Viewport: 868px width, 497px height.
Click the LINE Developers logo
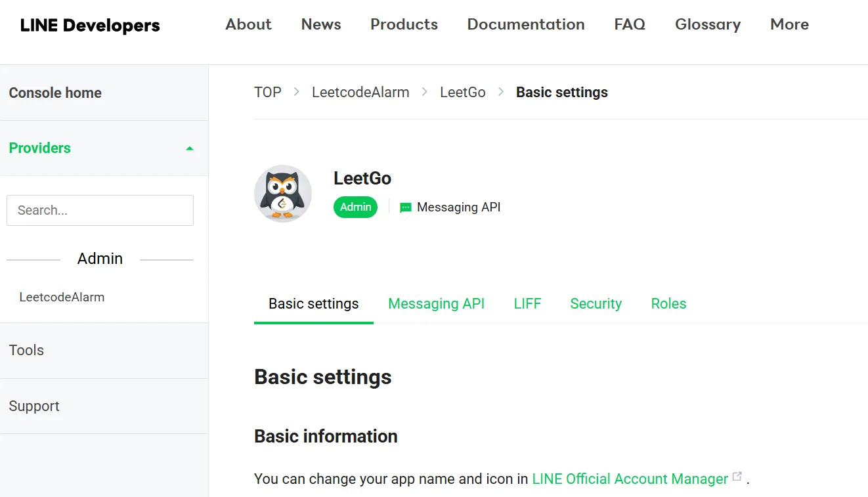pyautogui.click(x=90, y=25)
